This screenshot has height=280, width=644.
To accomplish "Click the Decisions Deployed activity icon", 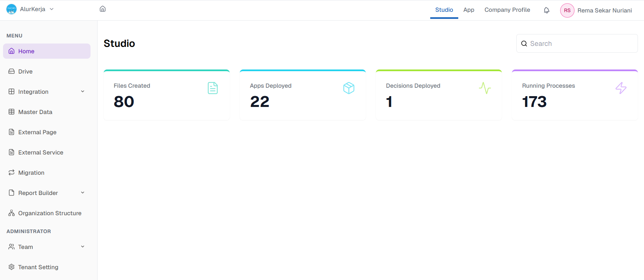I will pos(485,88).
